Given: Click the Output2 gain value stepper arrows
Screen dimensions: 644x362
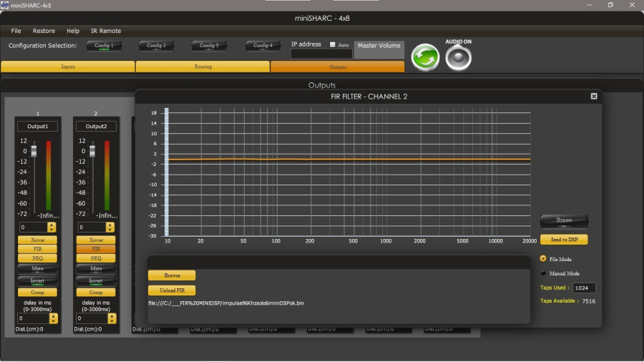Looking at the screenshot, I should 109,227.
